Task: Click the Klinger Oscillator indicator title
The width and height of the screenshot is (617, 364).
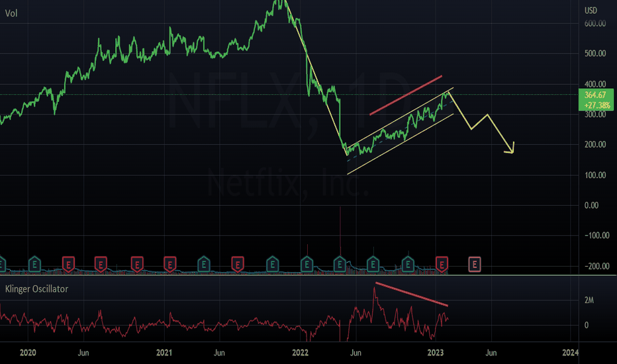Action: click(36, 289)
